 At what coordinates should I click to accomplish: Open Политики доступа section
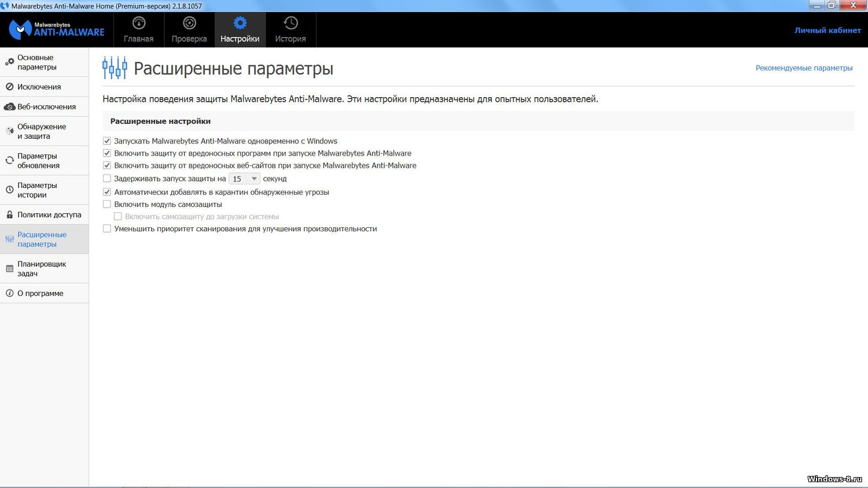(45, 215)
